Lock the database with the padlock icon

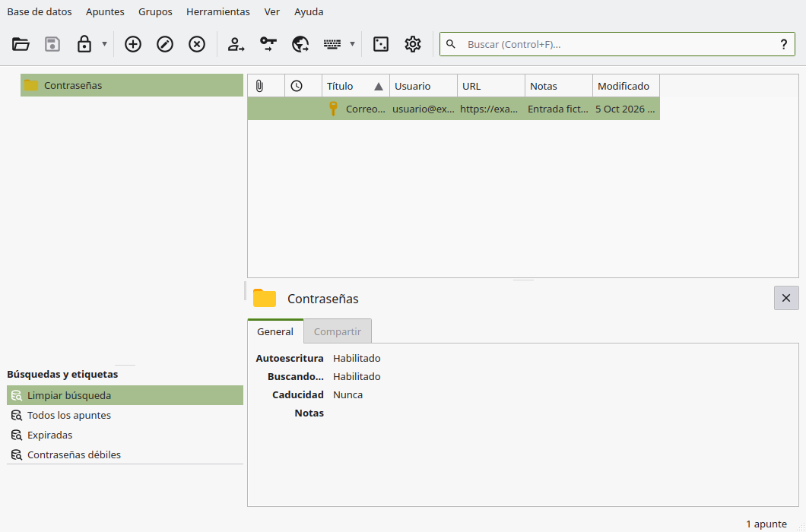[84, 44]
